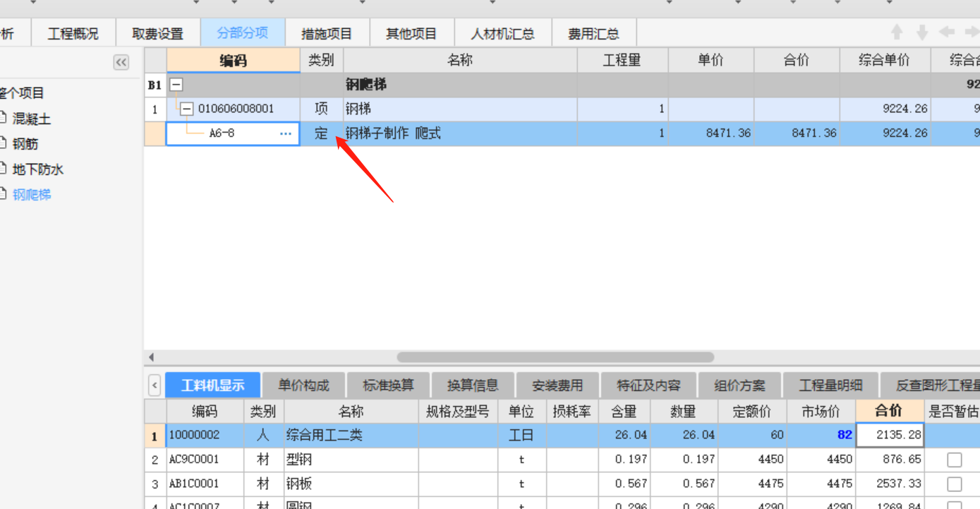Select the 工料机显示 bottom tab
This screenshot has width=980, height=509.
point(213,385)
